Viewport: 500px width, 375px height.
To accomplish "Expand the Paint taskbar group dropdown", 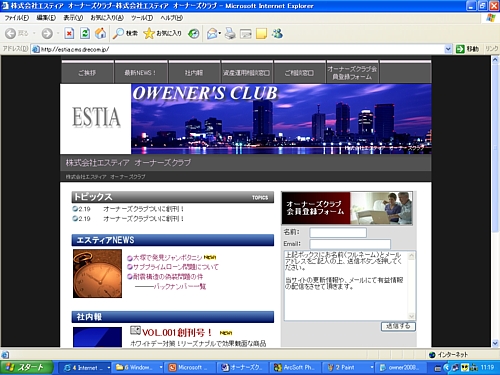I will (372, 367).
